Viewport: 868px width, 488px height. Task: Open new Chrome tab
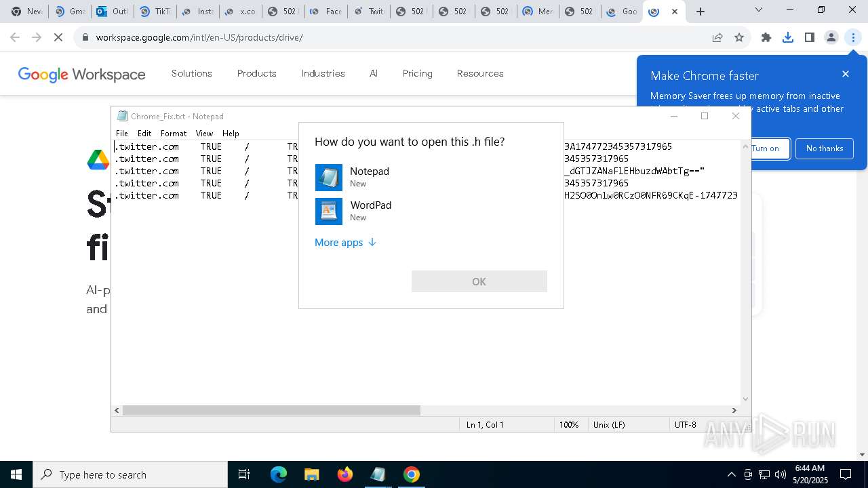point(701,12)
